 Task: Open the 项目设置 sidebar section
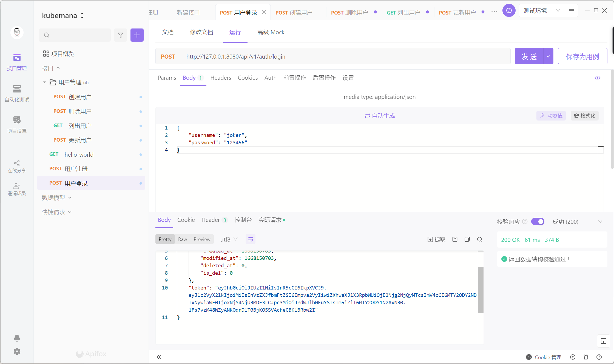(x=17, y=125)
